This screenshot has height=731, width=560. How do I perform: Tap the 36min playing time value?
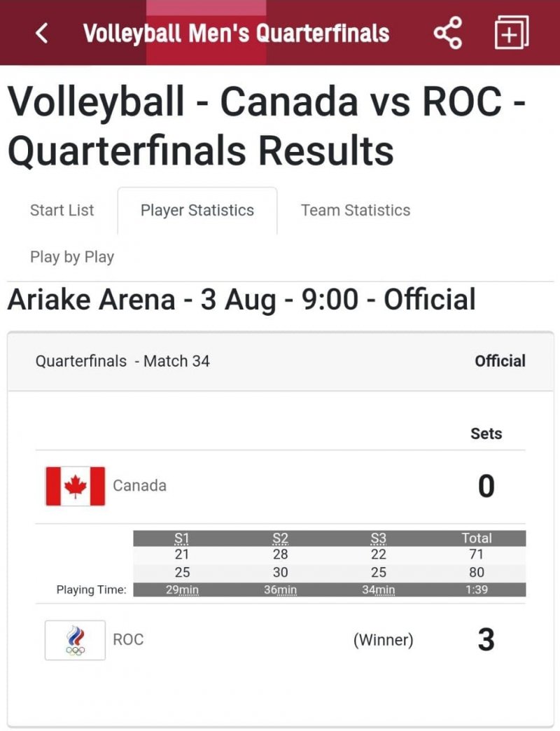pos(280,590)
